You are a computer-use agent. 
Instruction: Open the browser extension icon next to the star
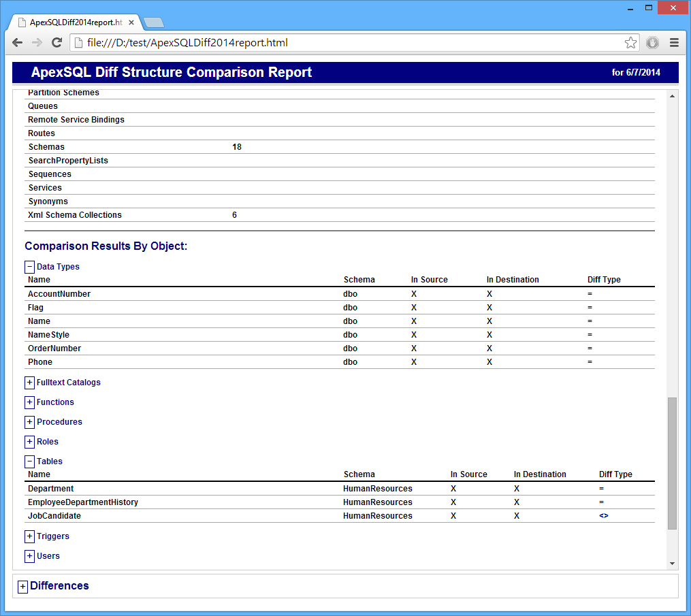653,43
